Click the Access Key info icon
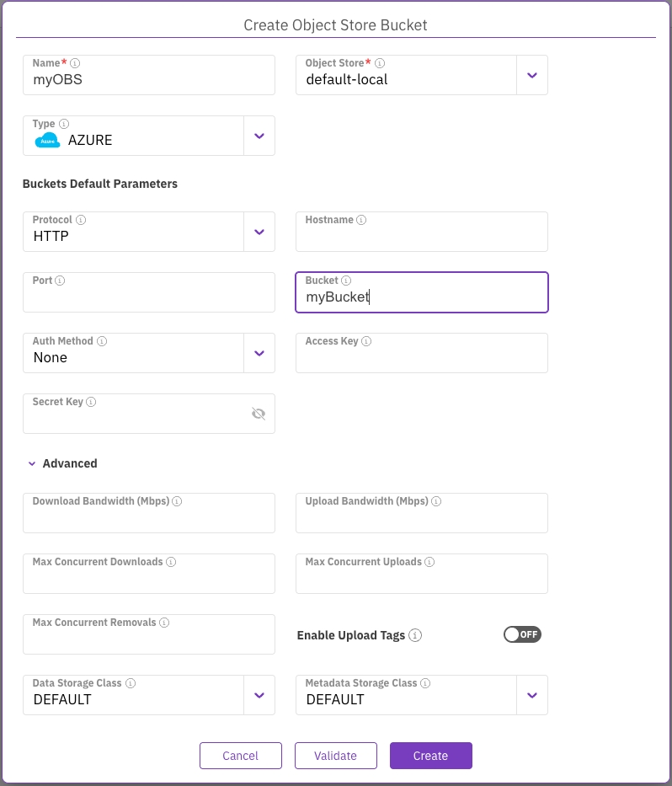This screenshot has width=672, height=786. pyautogui.click(x=366, y=341)
